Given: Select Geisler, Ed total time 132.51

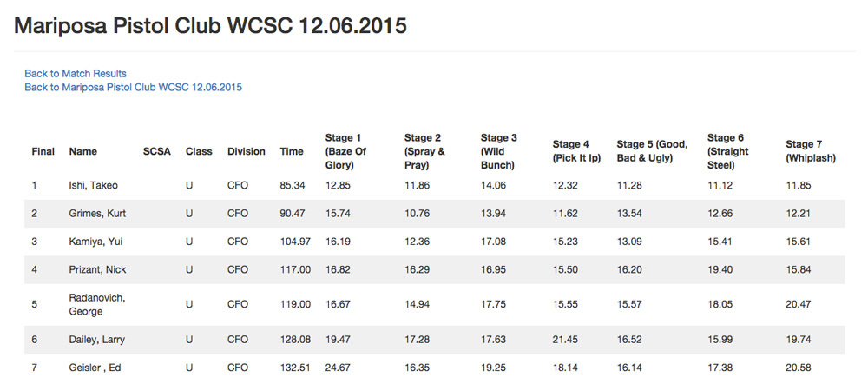Looking at the screenshot, I should pos(295,368).
